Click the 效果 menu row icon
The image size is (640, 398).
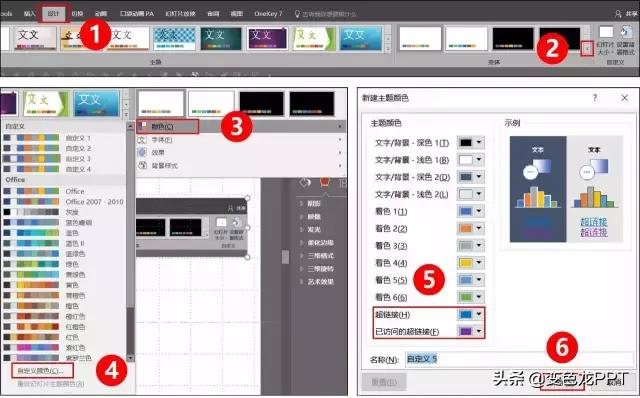pyautogui.click(x=142, y=152)
